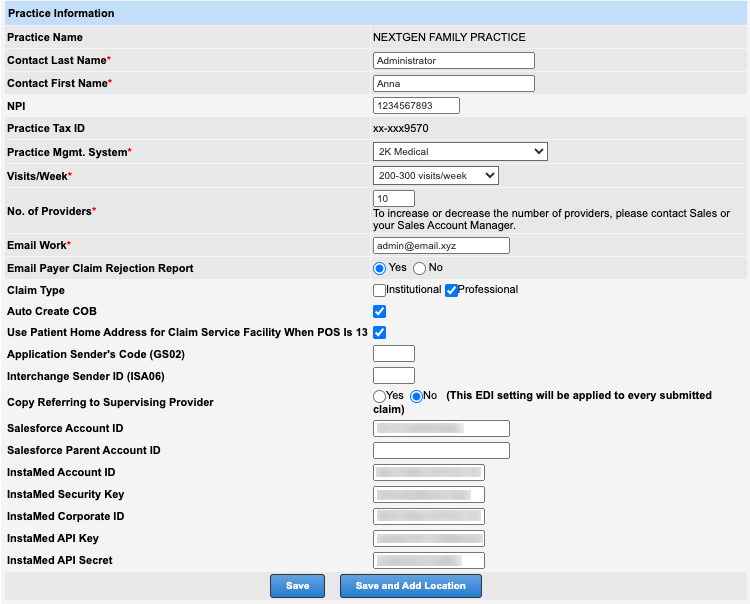The image size is (750, 604).
Task: Click Interchange Sender ID (ISA06) field
Action: coord(393,376)
